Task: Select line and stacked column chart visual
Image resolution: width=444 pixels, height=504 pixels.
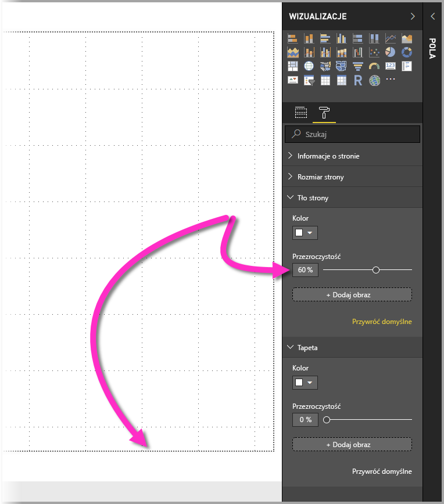Action: (309, 52)
